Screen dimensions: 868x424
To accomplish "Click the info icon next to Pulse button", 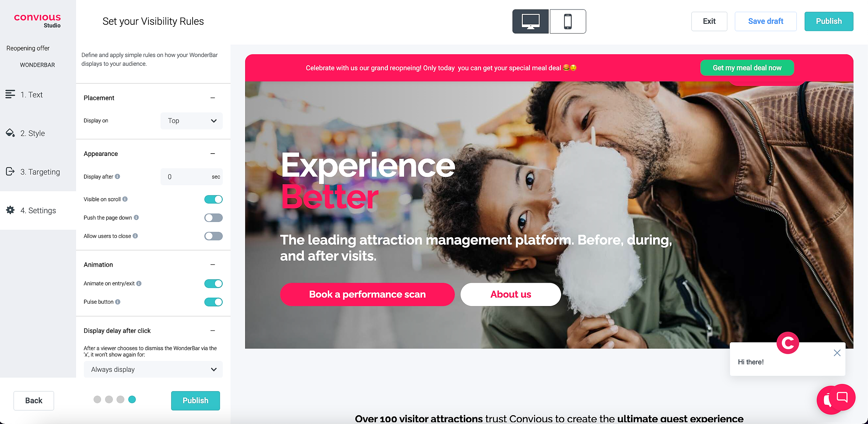I will [x=118, y=302].
